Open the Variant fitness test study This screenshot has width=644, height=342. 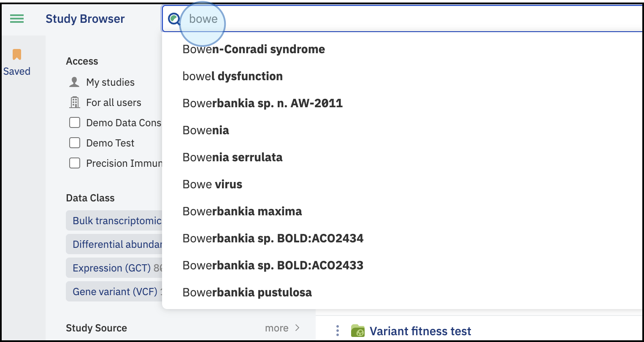420,331
